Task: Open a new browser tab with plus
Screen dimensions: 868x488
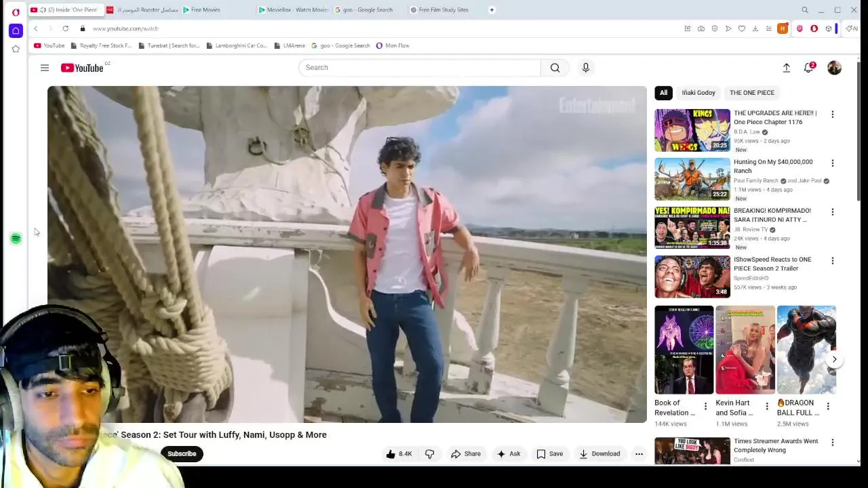Action: 492,10
